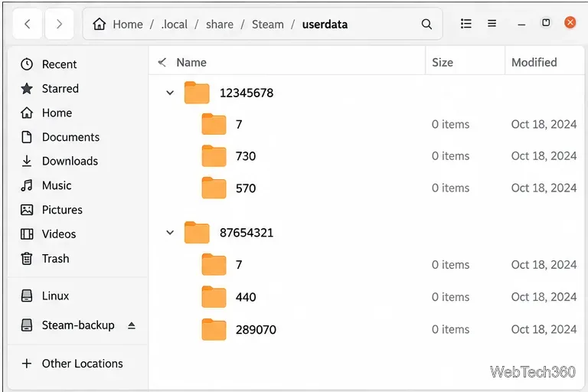588x392 pixels.
Task: Click the Videos film icon
Action: (x=27, y=234)
